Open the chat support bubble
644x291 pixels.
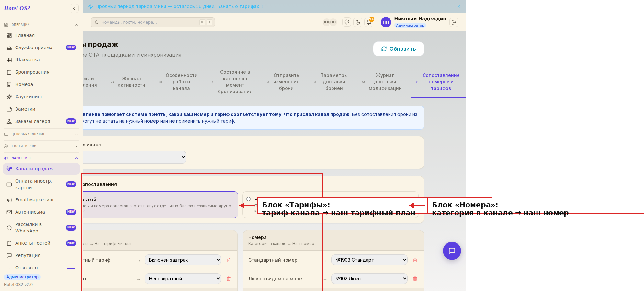pyautogui.click(x=452, y=251)
